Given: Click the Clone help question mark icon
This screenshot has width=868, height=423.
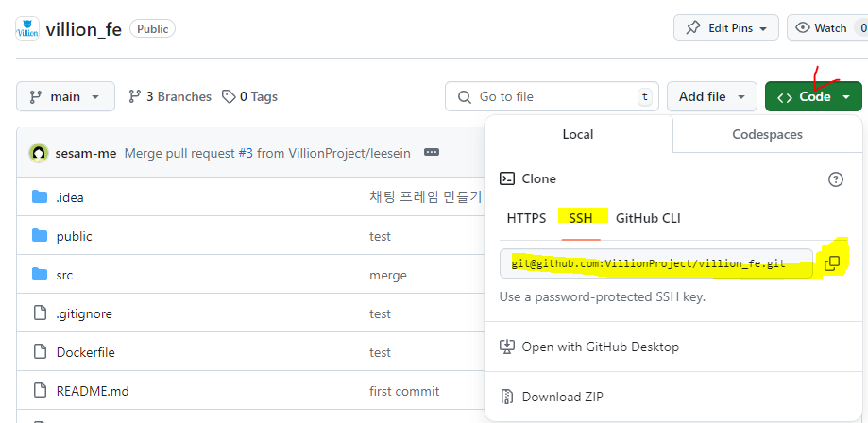Looking at the screenshot, I should pos(835,179).
